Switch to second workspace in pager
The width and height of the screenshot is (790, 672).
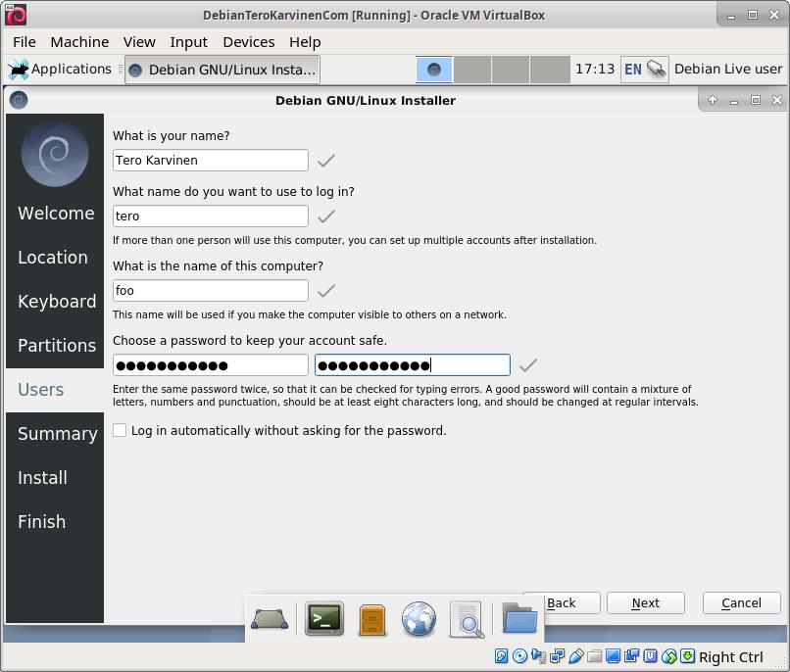(x=472, y=70)
